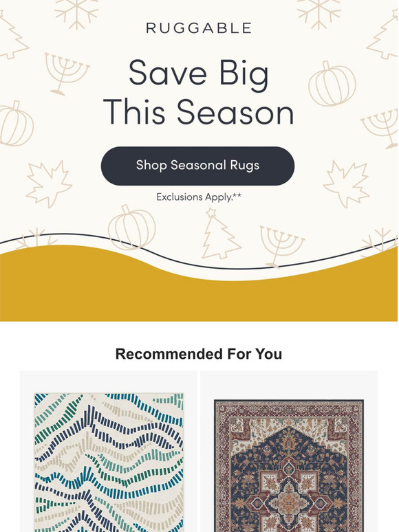Click the pumpkin icon left of This Season
Image resolution: width=399 pixels, height=532 pixels.
point(16,123)
